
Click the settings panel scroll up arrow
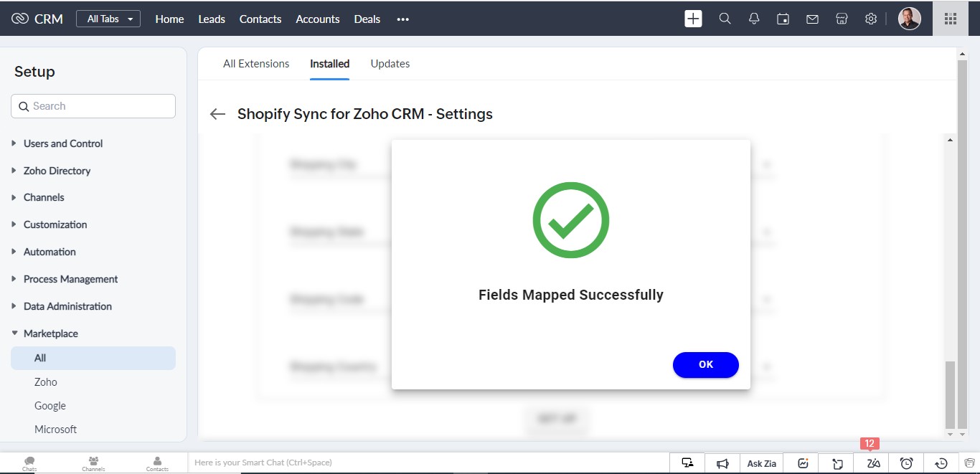pos(951,140)
